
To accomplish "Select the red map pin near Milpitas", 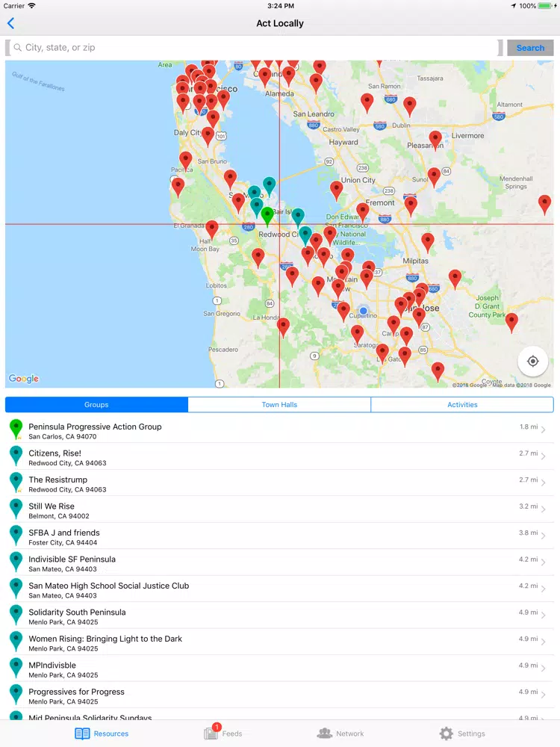I will tap(428, 243).
